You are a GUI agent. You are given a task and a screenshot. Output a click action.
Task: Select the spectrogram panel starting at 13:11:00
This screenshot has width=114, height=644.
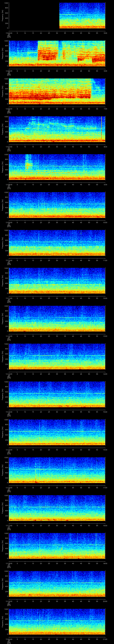pos(57,281)
